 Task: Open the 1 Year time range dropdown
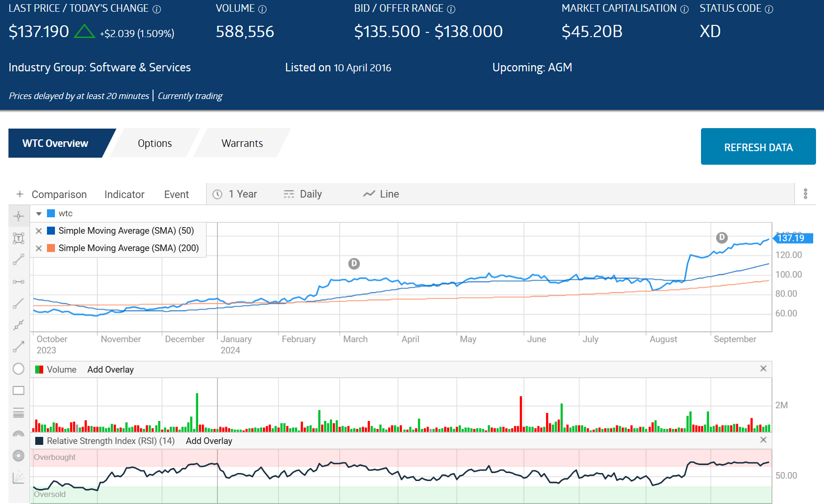[235, 194]
